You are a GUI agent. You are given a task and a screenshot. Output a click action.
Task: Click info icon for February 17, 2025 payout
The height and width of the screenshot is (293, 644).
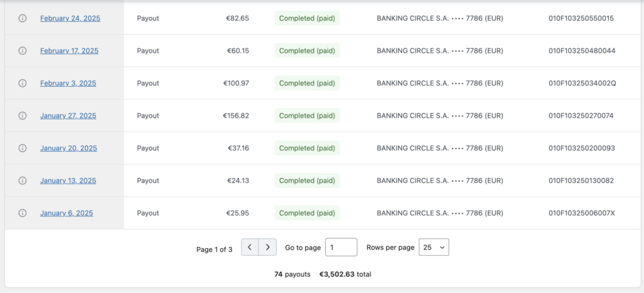(23, 51)
